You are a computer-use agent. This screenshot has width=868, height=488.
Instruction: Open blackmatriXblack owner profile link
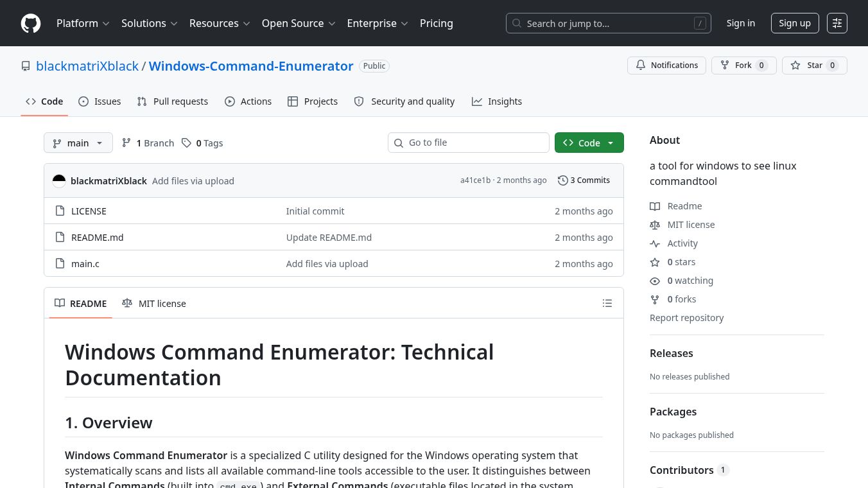tap(87, 66)
